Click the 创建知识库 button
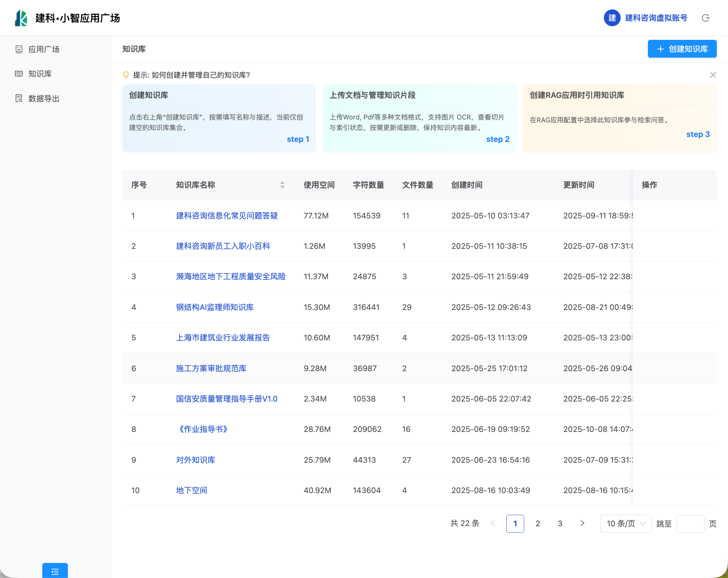The image size is (728, 578). tap(682, 49)
